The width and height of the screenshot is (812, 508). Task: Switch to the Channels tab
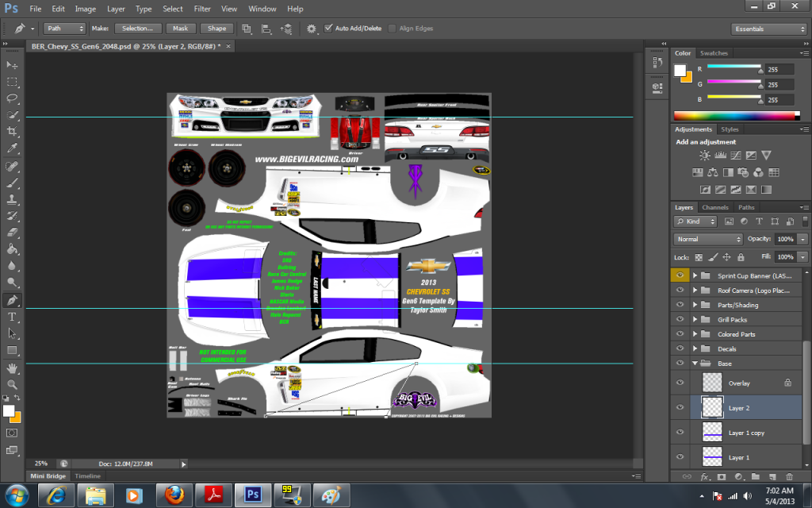point(714,207)
